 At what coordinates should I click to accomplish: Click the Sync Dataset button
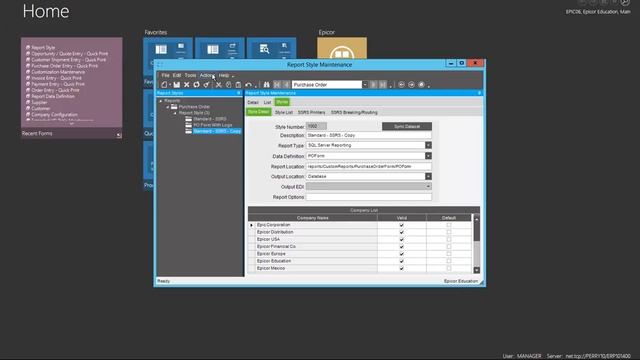[x=407, y=127]
